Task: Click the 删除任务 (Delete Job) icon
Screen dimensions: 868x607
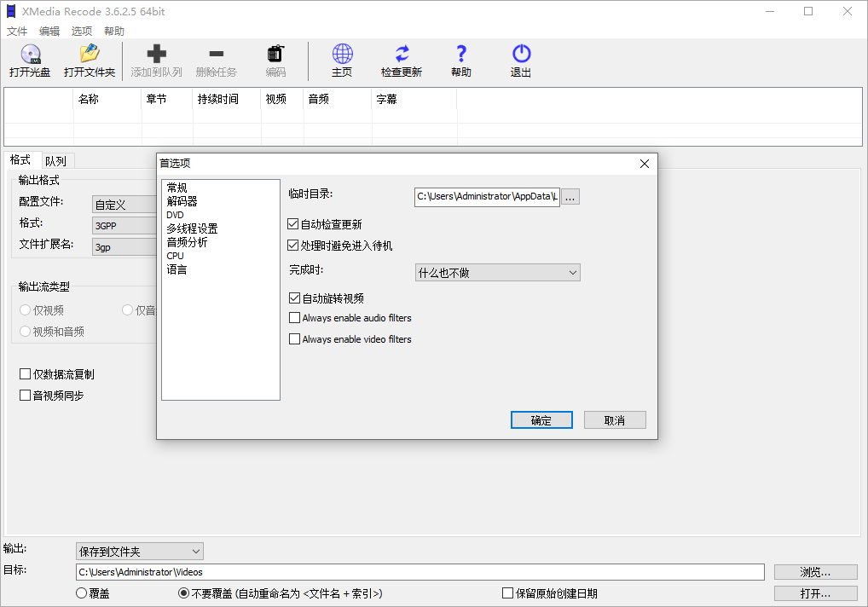Action: [216, 60]
